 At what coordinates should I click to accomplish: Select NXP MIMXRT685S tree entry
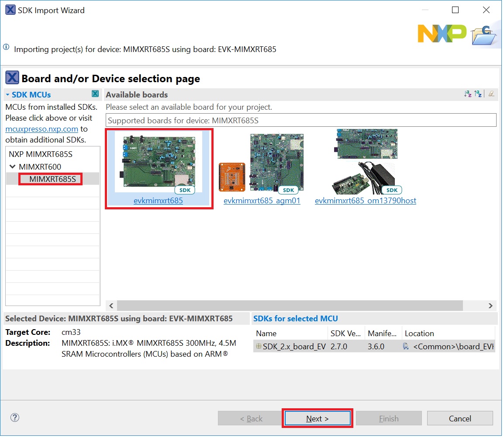click(41, 154)
